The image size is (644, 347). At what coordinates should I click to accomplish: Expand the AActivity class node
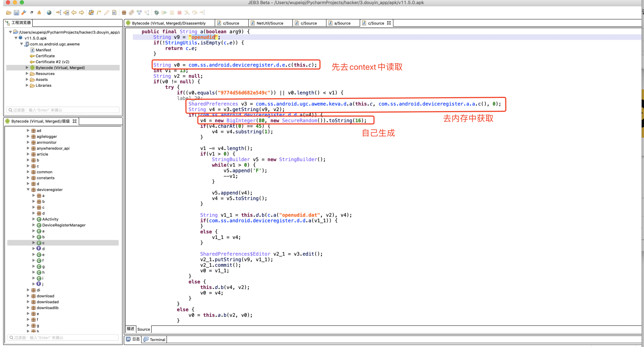33,219
